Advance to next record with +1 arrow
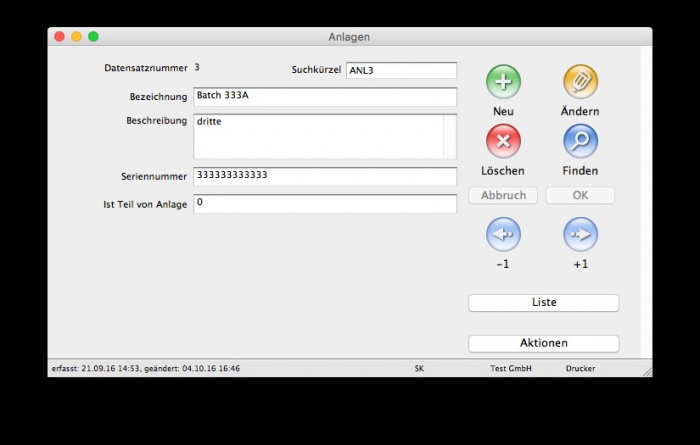Image resolution: width=700 pixels, height=445 pixels. click(580, 234)
